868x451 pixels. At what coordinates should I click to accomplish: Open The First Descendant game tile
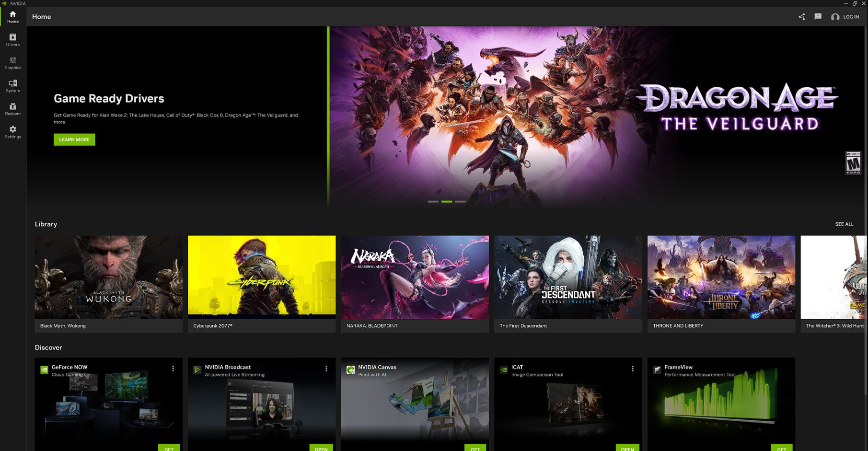568,284
